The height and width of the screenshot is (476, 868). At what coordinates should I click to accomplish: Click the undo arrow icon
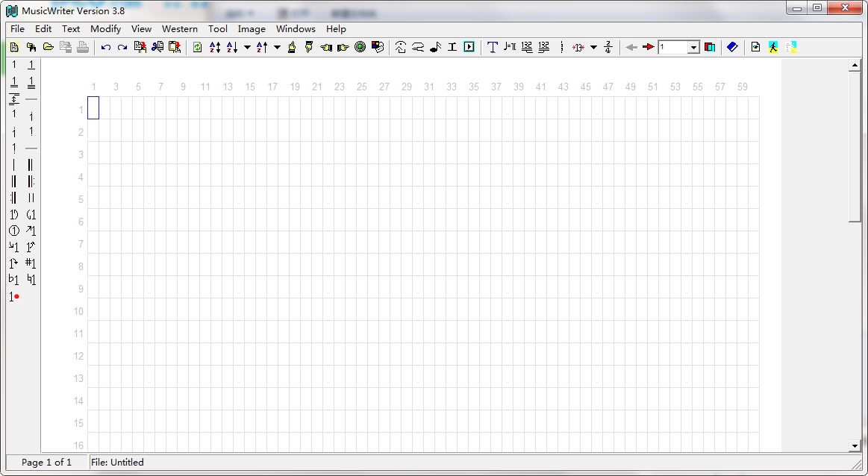(105, 47)
